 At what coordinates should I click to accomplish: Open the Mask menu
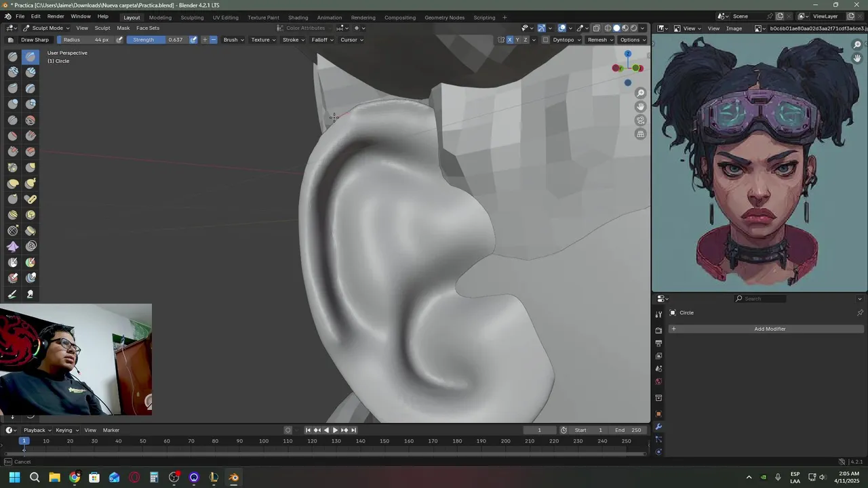[123, 28]
